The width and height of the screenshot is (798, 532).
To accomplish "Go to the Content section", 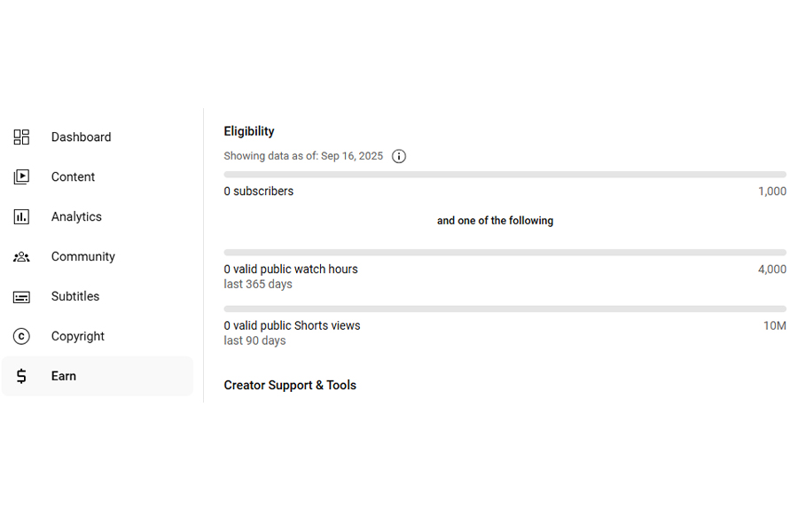I will pyautogui.click(x=73, y=177).
